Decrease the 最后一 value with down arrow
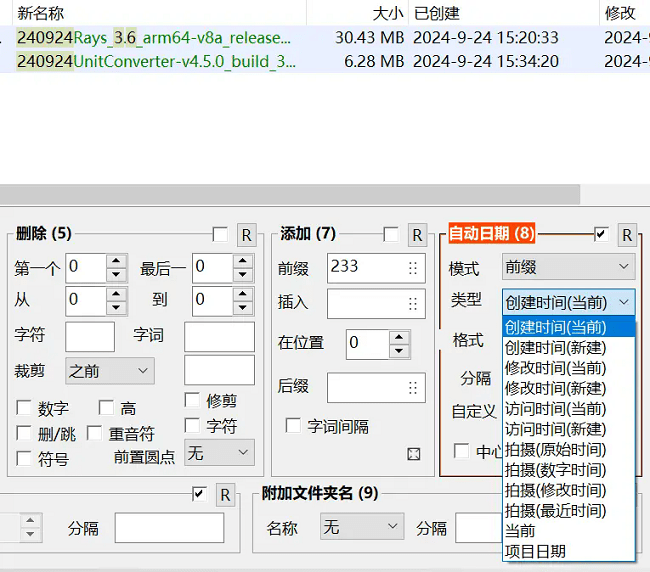The height and width of the screenshot is (572, 650). (243, 274)
